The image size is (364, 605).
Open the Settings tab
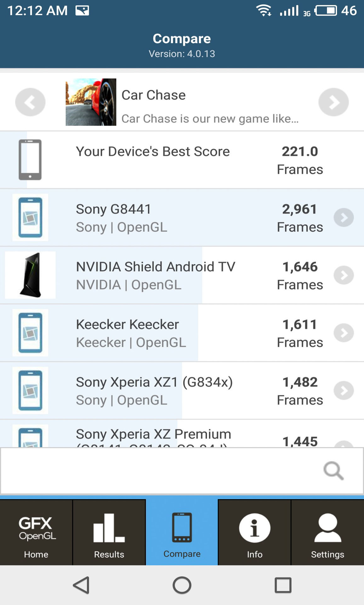click(x=327, y=533)
